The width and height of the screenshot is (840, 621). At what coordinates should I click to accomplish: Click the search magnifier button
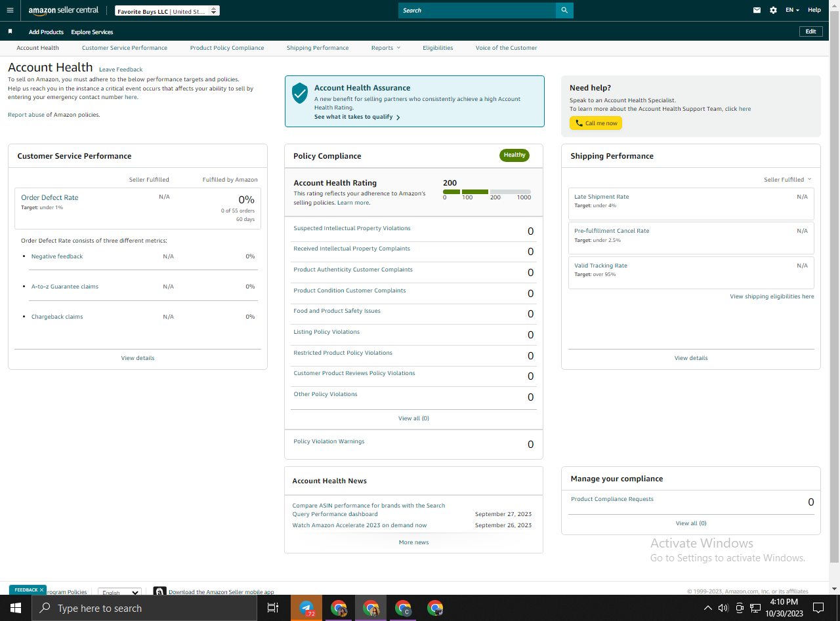coord(564,10)
